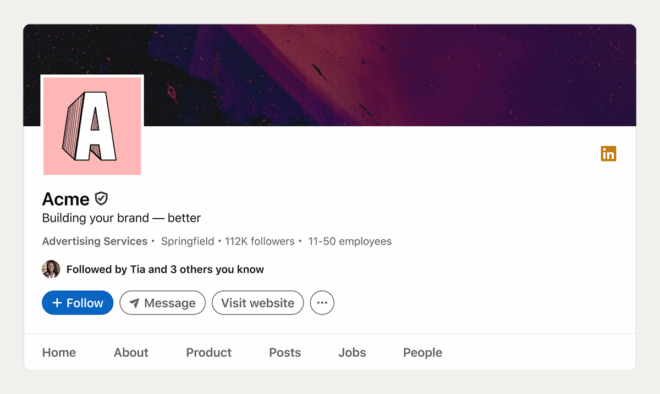Viewport: 660px width, 394px height.
Task: Follow the Acme company page
Action: pyautogui.click(x=77, y=303)
